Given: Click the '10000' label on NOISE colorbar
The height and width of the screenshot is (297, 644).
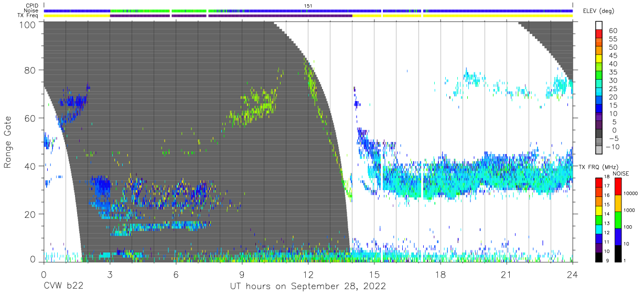Looking at the screenshot, I should (x=632, y=194).
